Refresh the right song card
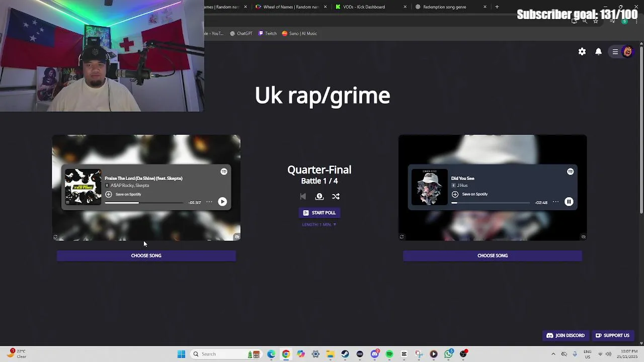 (x=401, y=237)
